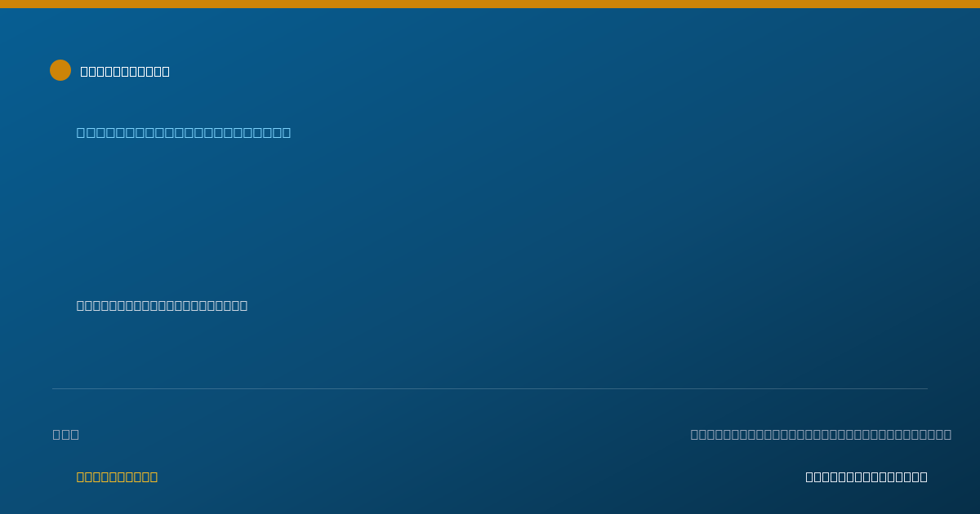This screenshot has height=514, width=980.
Task: Click first character box of white title text
Action: 85,71
